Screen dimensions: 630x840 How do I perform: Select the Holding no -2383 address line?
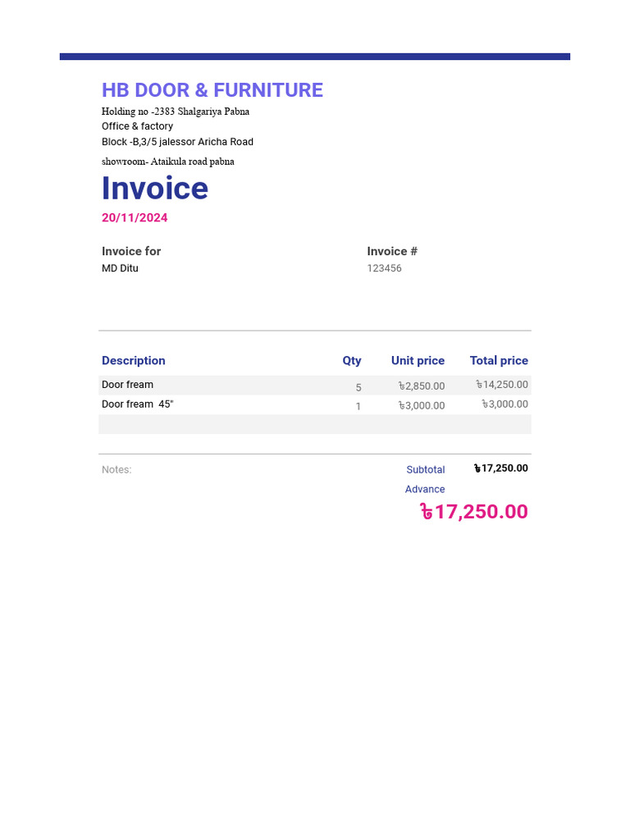point(176,112)
